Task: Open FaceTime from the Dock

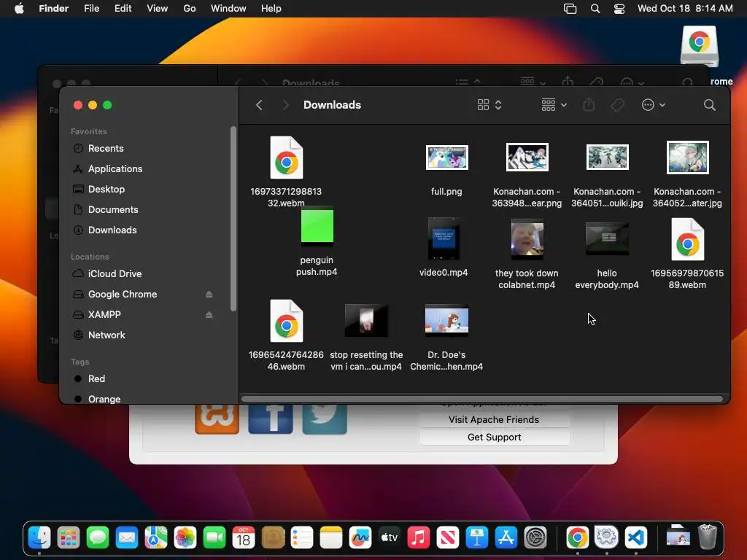Action: tap(214, 538)
